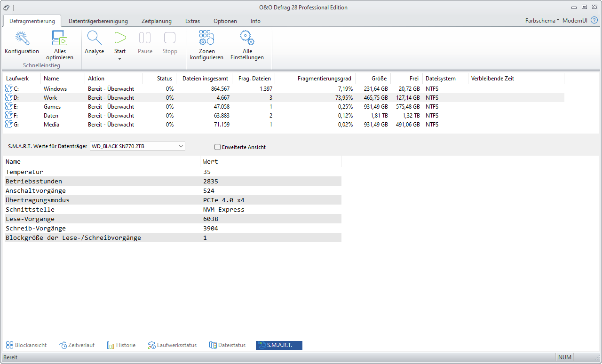The height and width of the screenshot is (364, 602).
Task: Select the Lese-Vorgänge row
Action: click(x=172, y=219)
